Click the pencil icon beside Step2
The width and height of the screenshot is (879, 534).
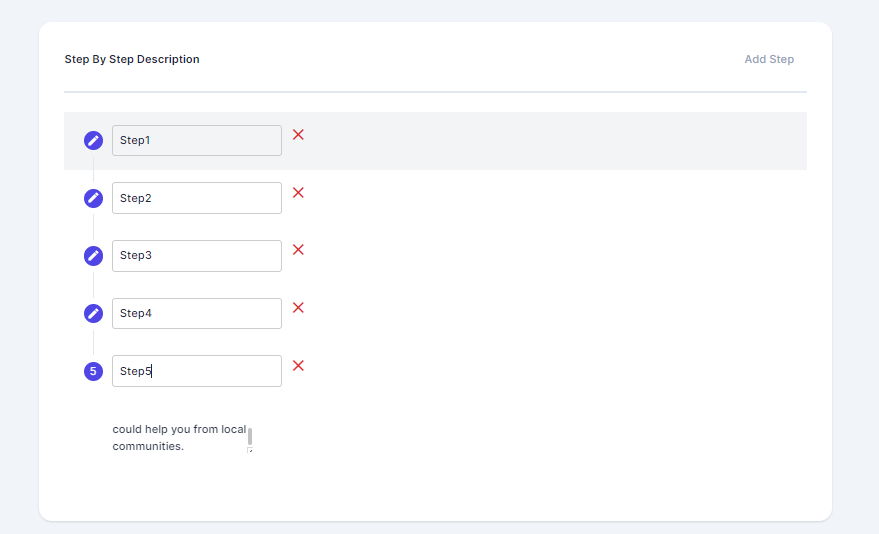[93, 198]
